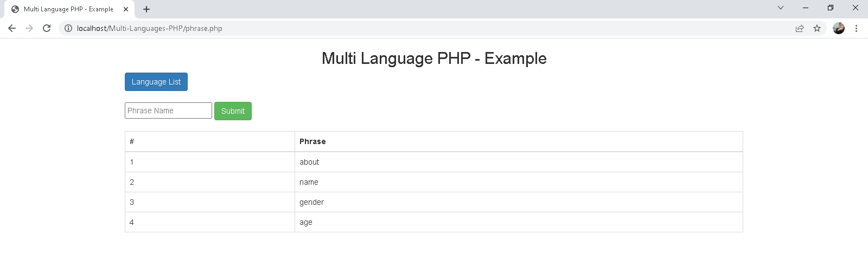Submit the new phrase
Screen dimensions: 868x260
[233, 111]
